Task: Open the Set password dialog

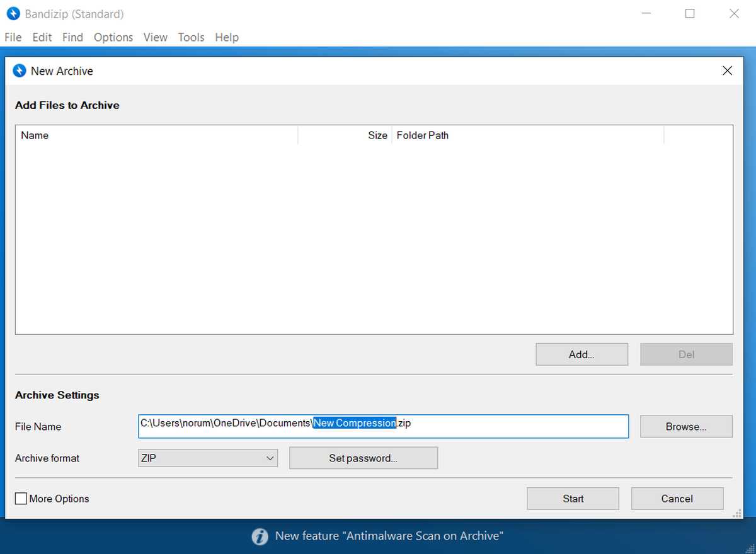Action: point(364,458)
